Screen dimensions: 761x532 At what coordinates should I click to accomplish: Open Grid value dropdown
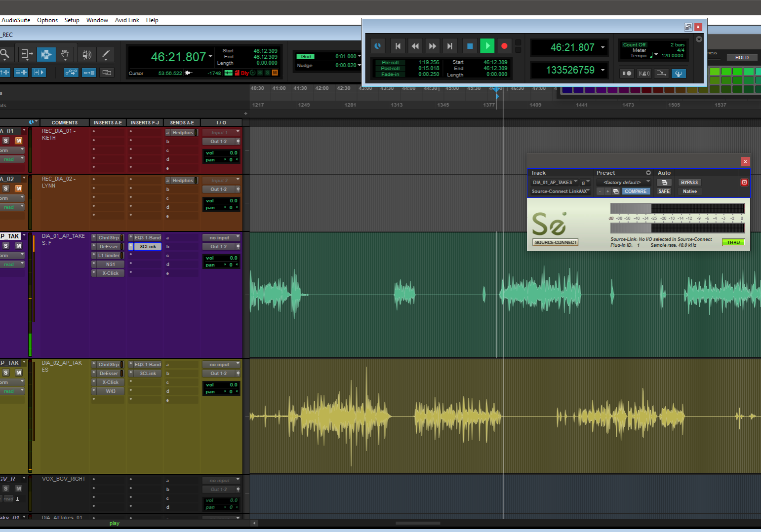point(359,56)
